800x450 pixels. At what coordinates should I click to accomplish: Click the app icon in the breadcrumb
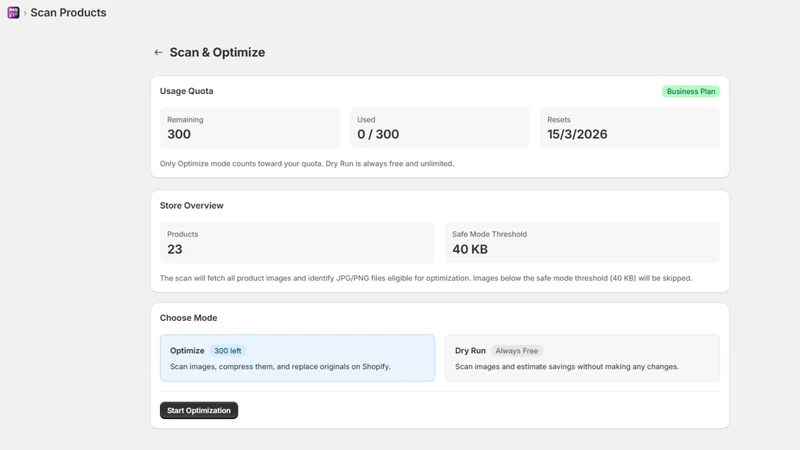13,12
